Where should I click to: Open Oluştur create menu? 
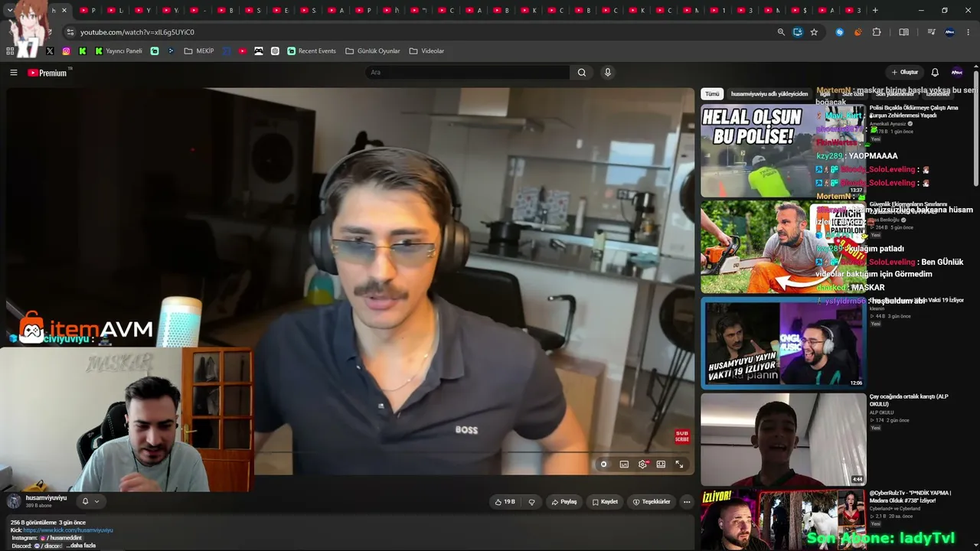[x=904, y=73]
